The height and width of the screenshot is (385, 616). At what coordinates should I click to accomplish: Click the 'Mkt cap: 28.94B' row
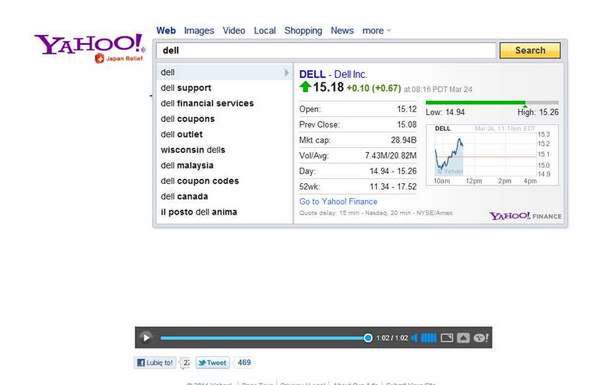pyautogui.click(x=358, y=140)
